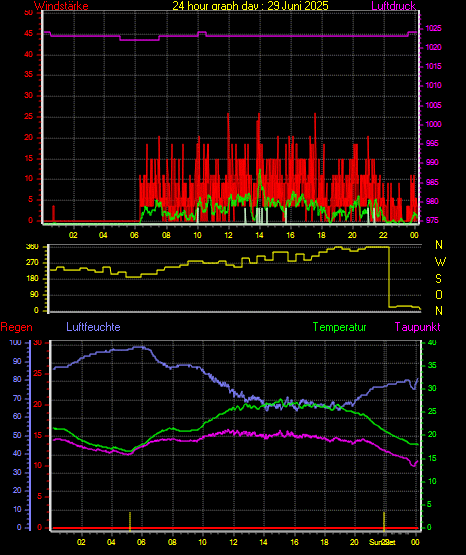The width and height of the screenshot is (466, 555).
Task: Click the 995 pressure axis value
Action: [432, 144]
